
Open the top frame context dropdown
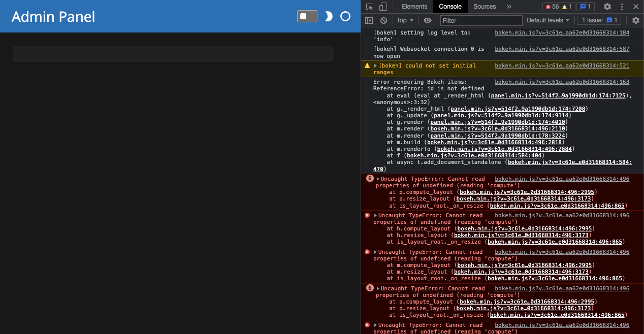point(405,20)
